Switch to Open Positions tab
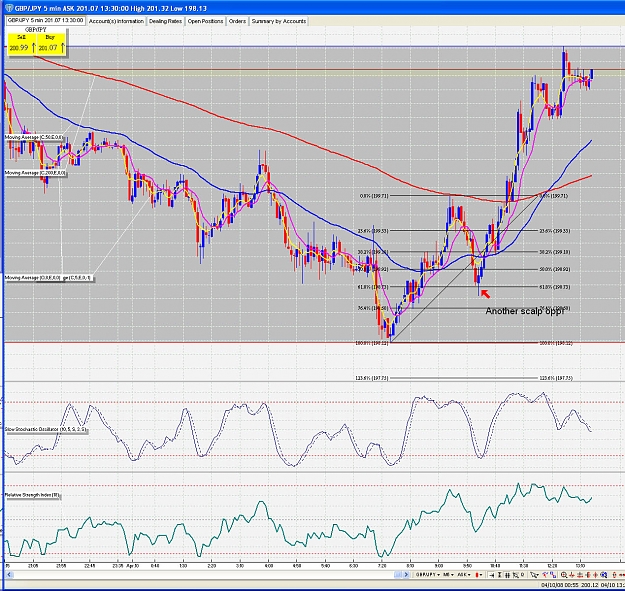This screenshot has width=625, height=591. 205,21
